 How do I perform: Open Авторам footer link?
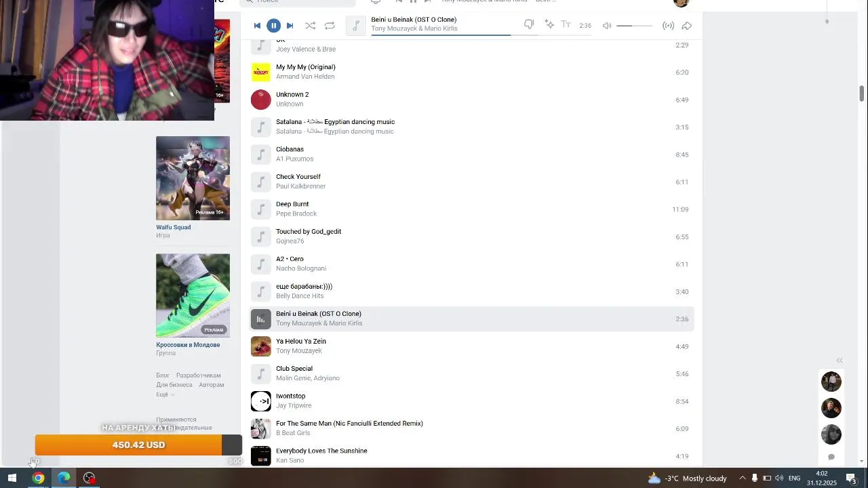(212, 385)
